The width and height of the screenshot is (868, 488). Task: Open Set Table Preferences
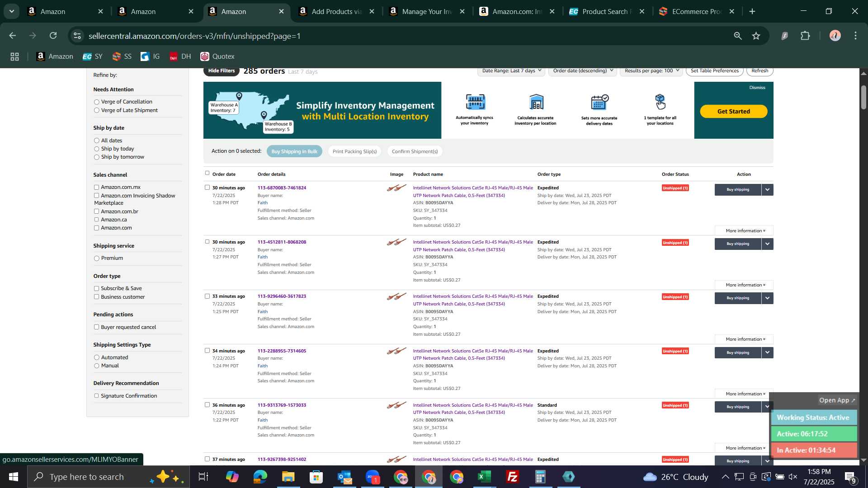[714, 71]
